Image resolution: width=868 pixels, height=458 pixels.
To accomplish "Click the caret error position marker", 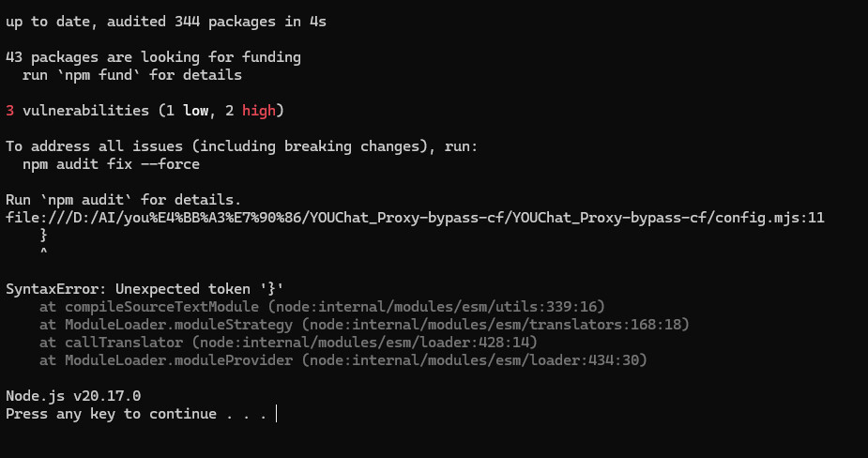I will click(44, 253).
